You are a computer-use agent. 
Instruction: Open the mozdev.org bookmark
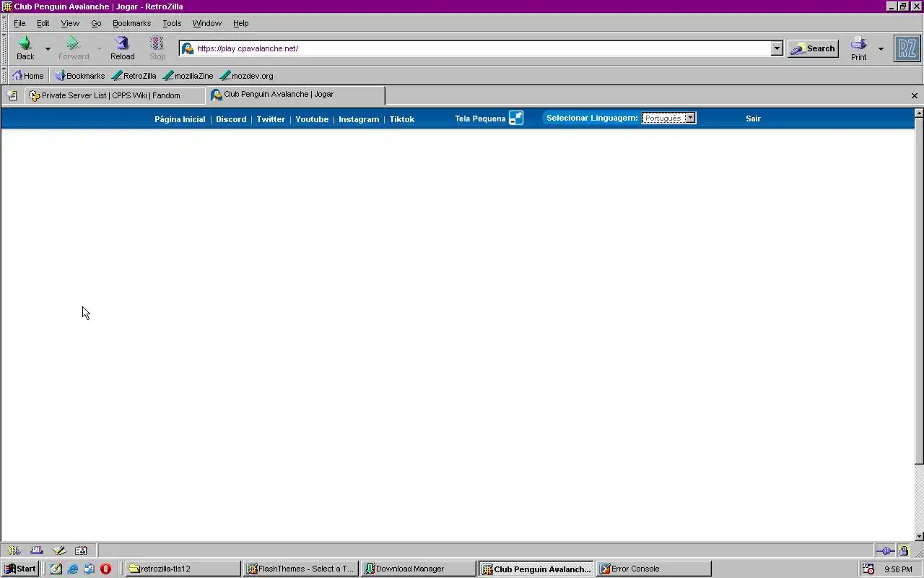pos(246,75)
